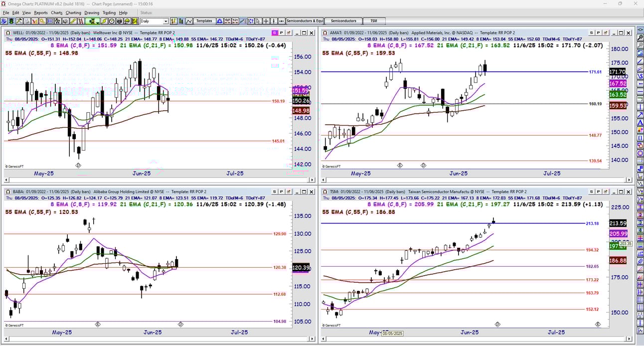Click the traffic light icon in toolbar

[x=11, y=21]
